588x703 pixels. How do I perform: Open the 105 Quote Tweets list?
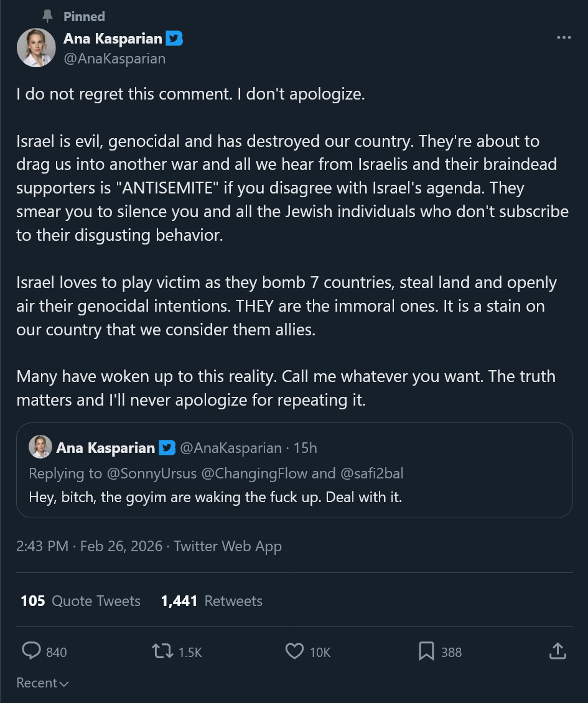[80, 601]
